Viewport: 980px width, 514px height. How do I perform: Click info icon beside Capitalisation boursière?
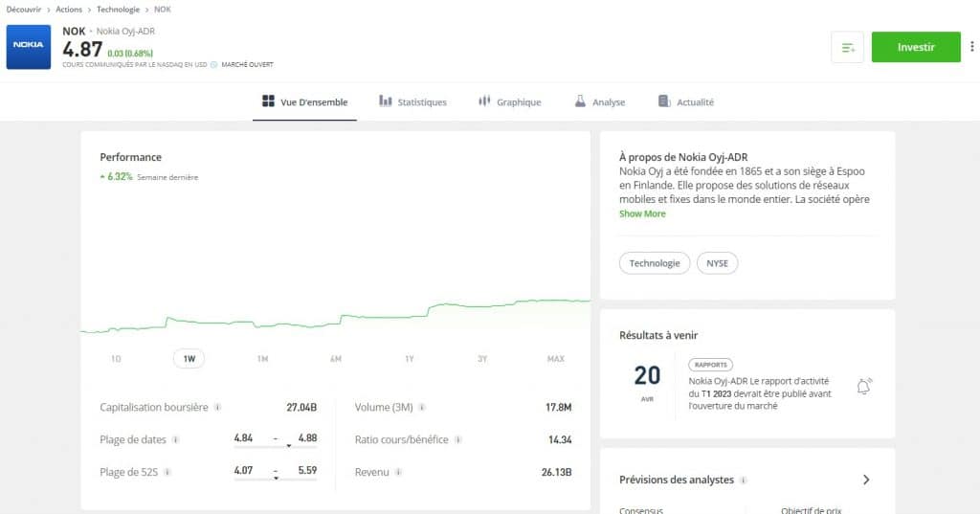click(x=217, y=407)
